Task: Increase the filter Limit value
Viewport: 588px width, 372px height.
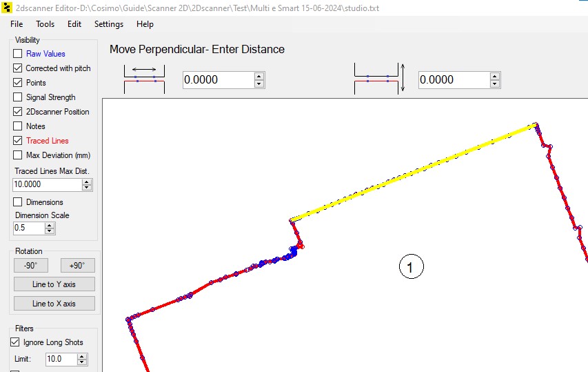Action: coord(82,356)
